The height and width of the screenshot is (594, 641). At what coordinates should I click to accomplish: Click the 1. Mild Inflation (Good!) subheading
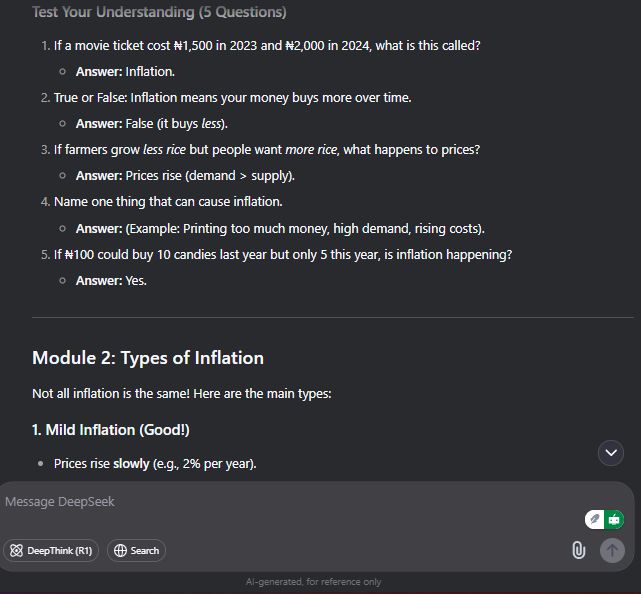pyautogui.click(x=111, y=430)
